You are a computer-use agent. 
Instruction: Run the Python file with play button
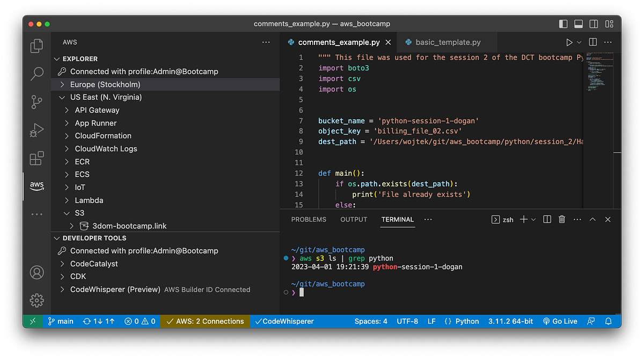pyautogui.click(x=569, y=42)
